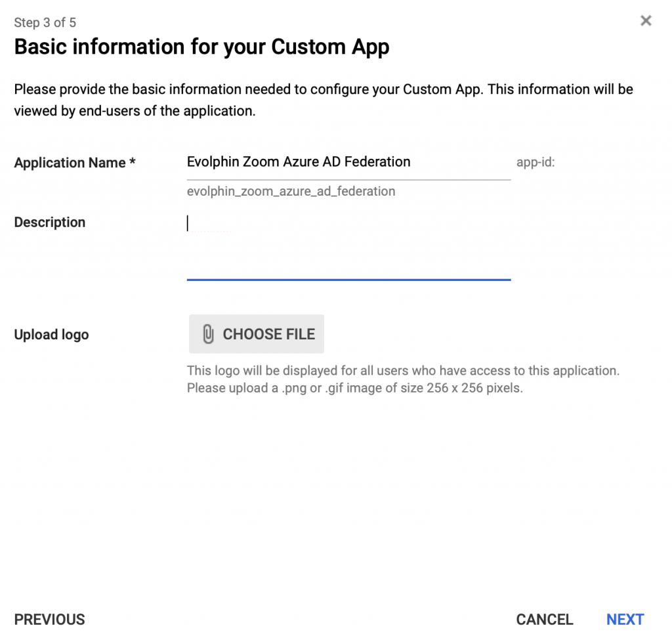The image size is (672, 642).
Task: Click the Upload logo label
Action: click(51, 334)
